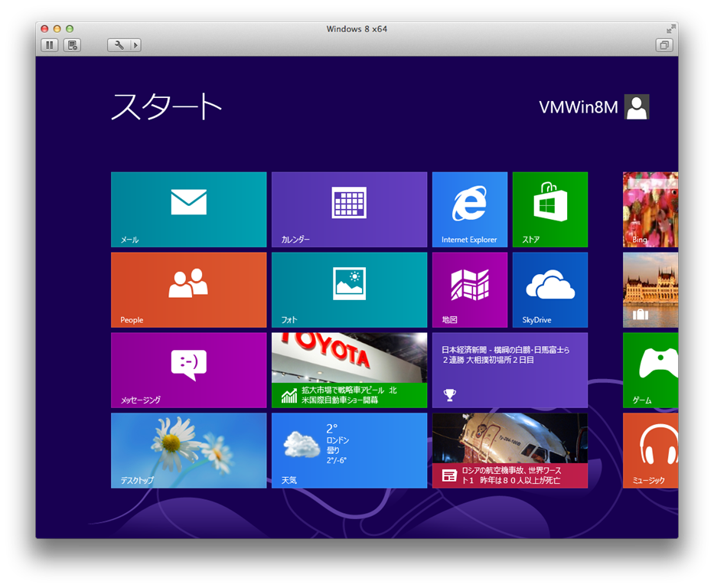
Task: Expand the arrow beside the wrench button
Action: (135, 45)
